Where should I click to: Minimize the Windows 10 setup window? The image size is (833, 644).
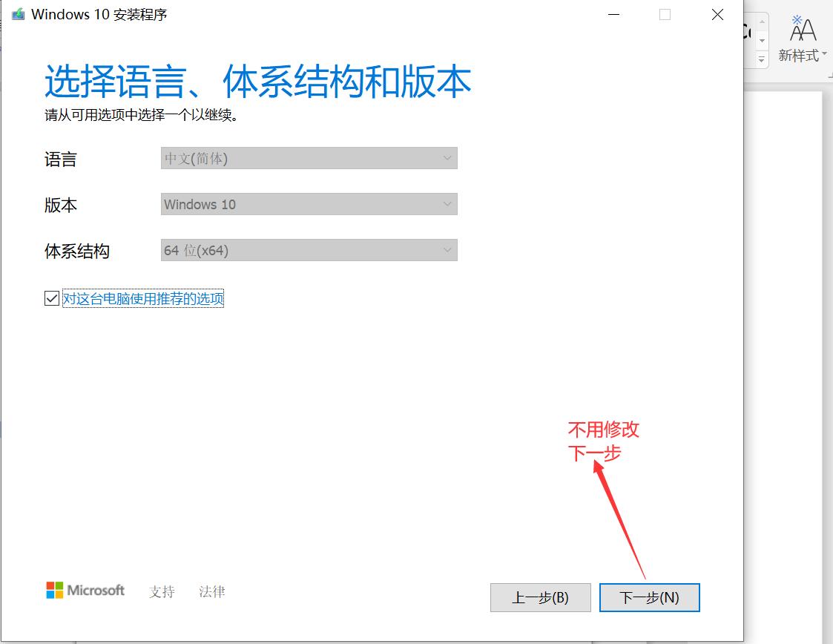(x=613, y=14)
